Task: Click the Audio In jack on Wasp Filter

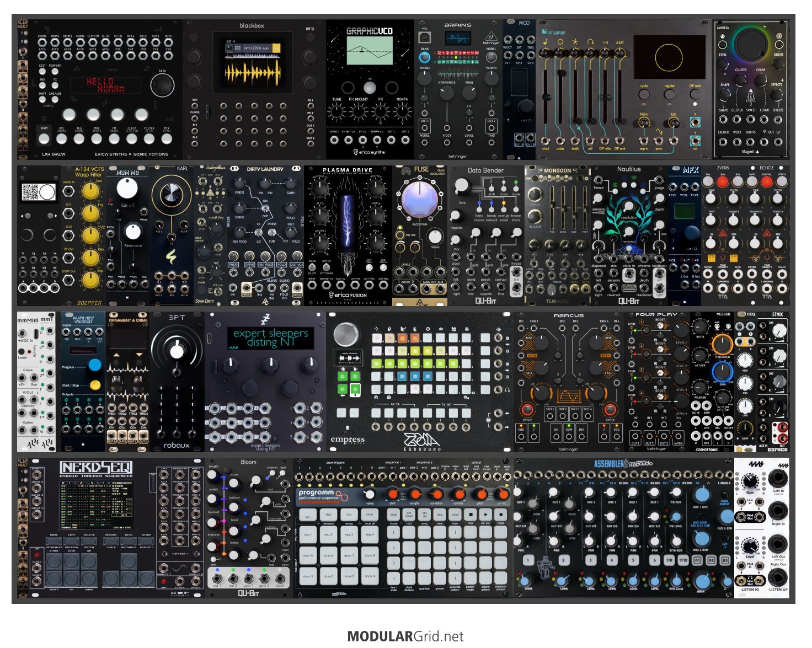Action: (69, 191)
